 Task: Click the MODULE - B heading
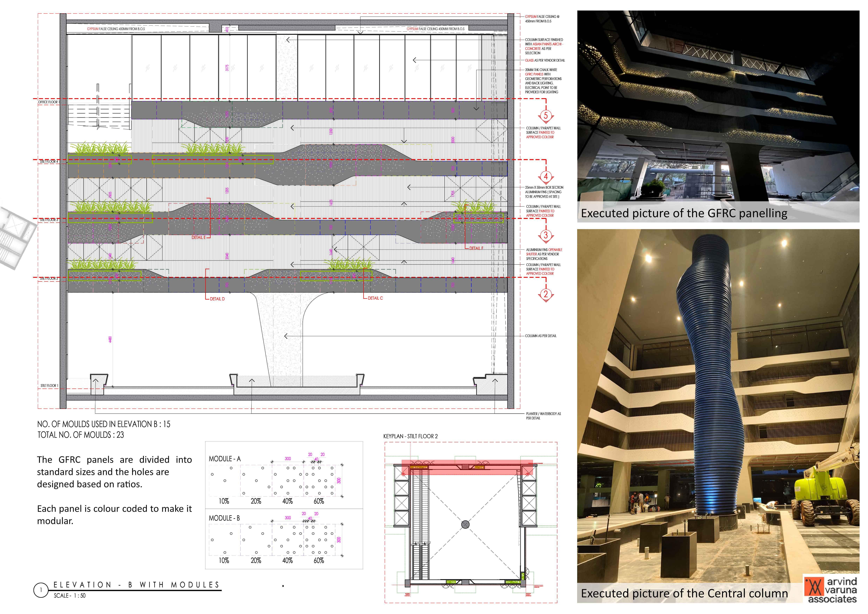point(224,518)
